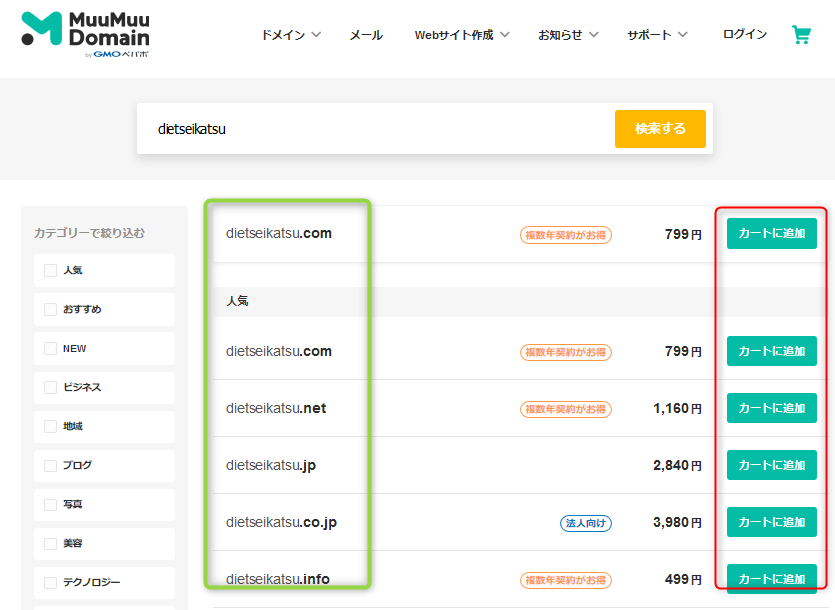Expand the ドメイン dropdown menu

click(x=290, y=35)
